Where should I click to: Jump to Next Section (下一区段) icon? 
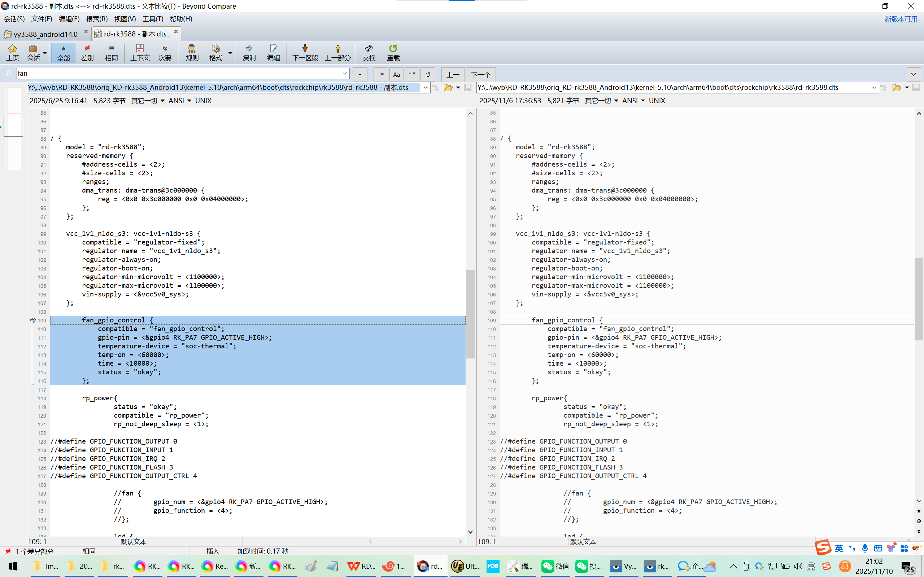coord(305,52)
